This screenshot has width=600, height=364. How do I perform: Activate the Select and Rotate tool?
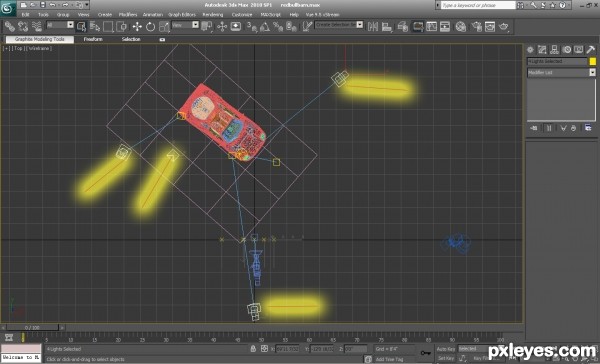click(x=150, y=26)
